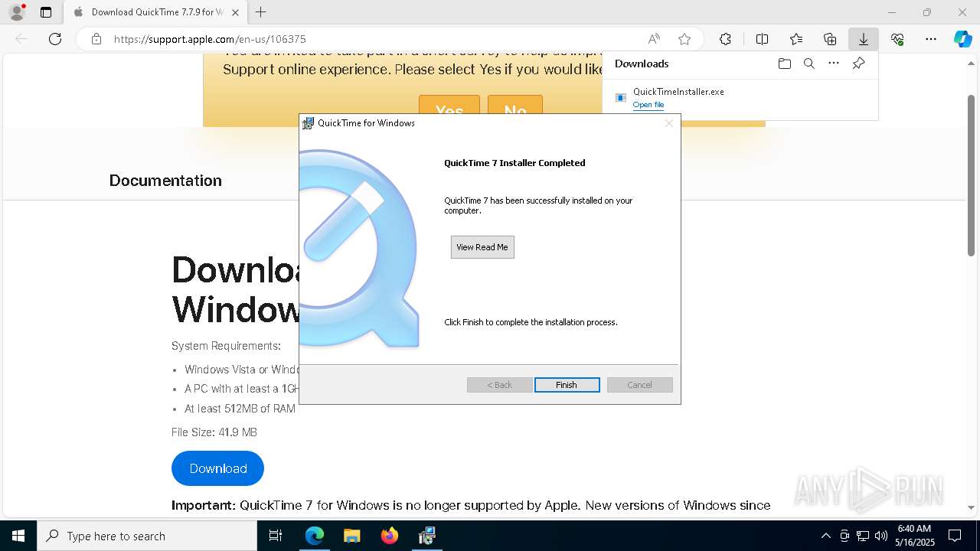Open the Extensions puzzle icon

725,39
